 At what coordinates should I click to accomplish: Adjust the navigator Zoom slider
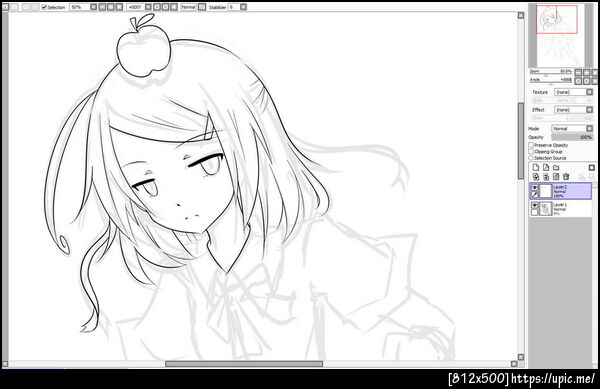pos(551,73)
